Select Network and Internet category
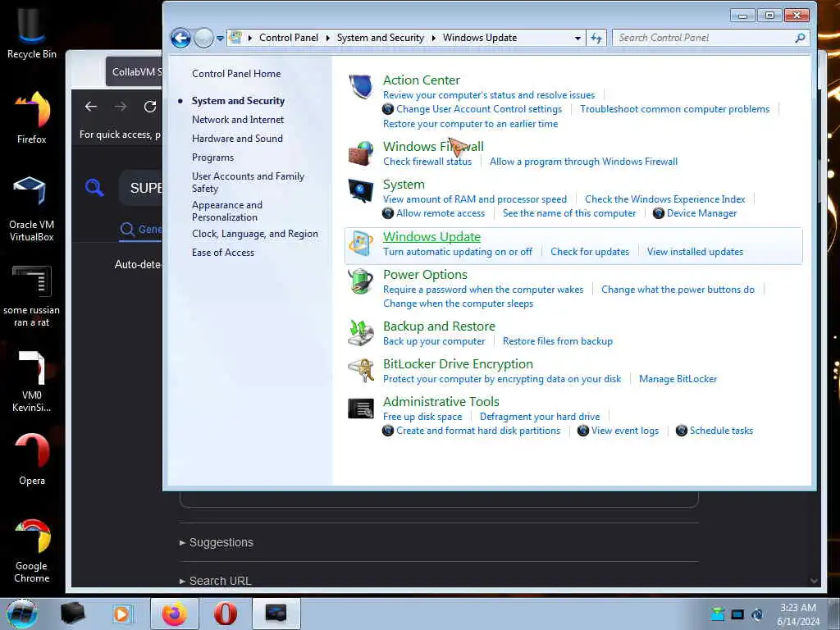 click(x=238, y=120)
